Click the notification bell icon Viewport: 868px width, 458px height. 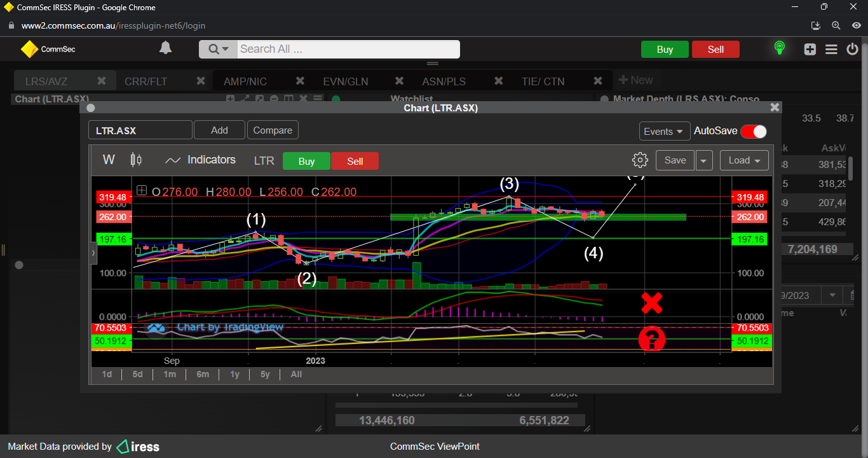[165, 48]
